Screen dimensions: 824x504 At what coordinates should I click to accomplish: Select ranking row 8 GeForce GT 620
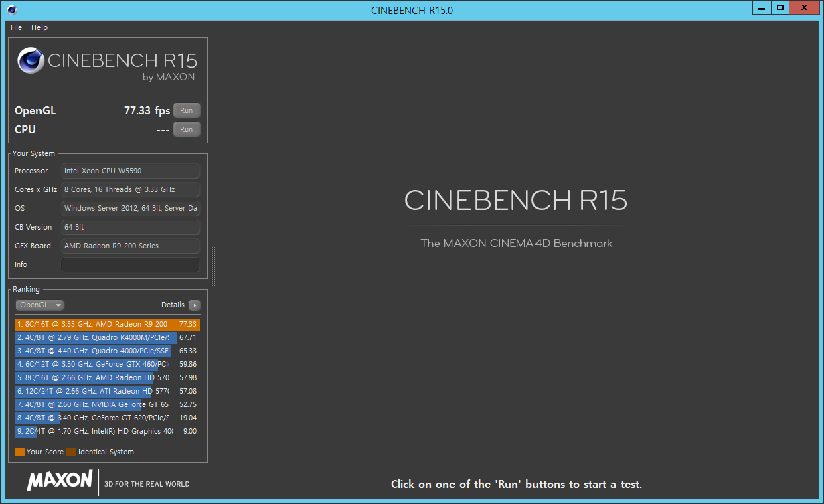click(107, 418)
